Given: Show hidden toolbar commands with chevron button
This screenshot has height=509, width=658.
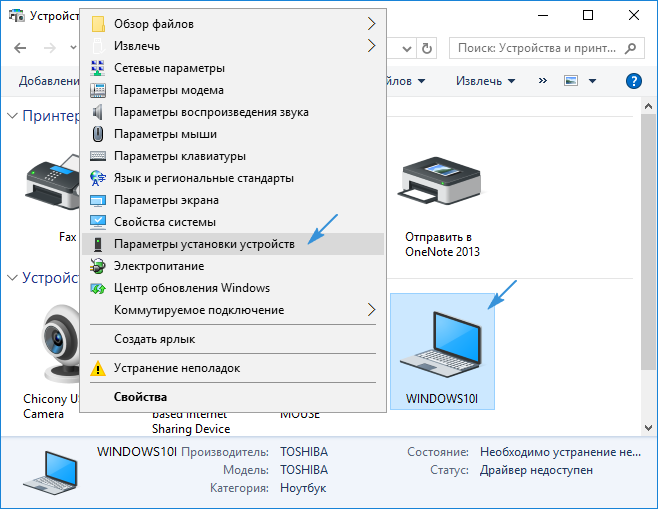Looking at the screenshot, I should tap(543, 81).
